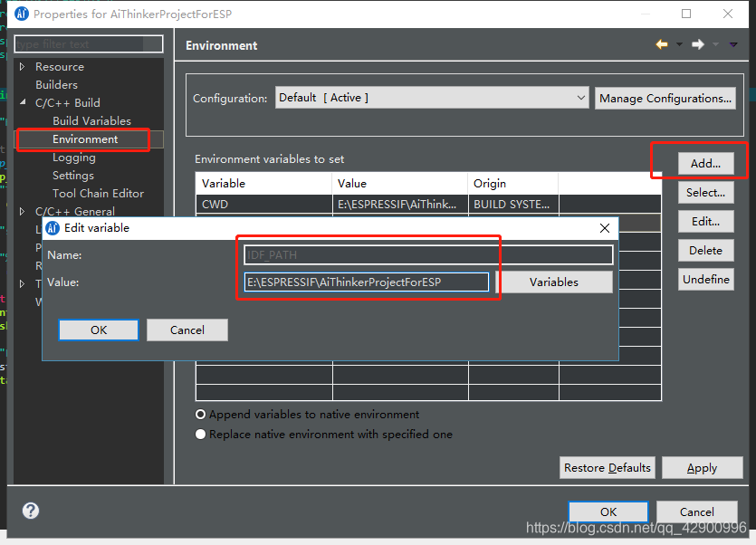Click the Value field in Edit variable

(x=367, y=282)
